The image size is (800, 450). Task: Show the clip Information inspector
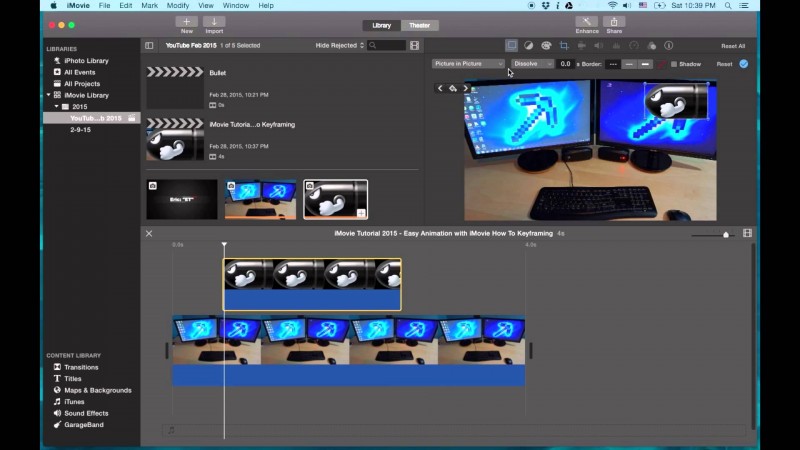[x=668, y=45]
